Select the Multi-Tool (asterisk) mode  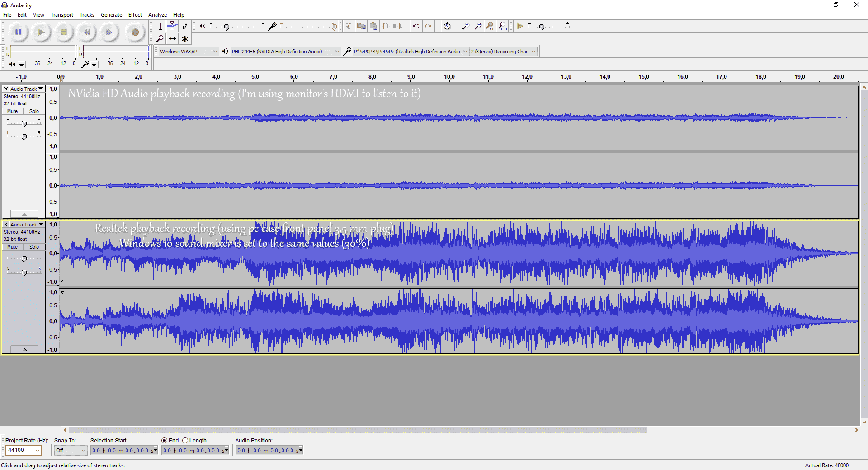tap(184, 39)
